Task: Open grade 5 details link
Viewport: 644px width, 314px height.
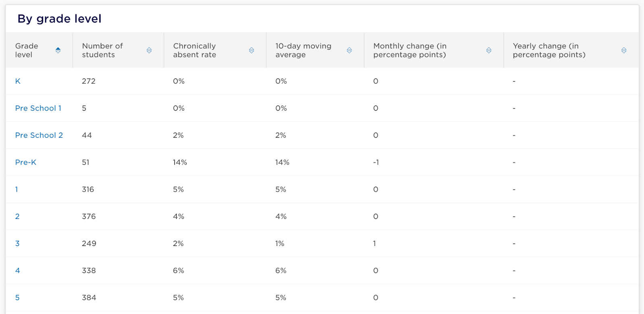Action: pos(17,297)
